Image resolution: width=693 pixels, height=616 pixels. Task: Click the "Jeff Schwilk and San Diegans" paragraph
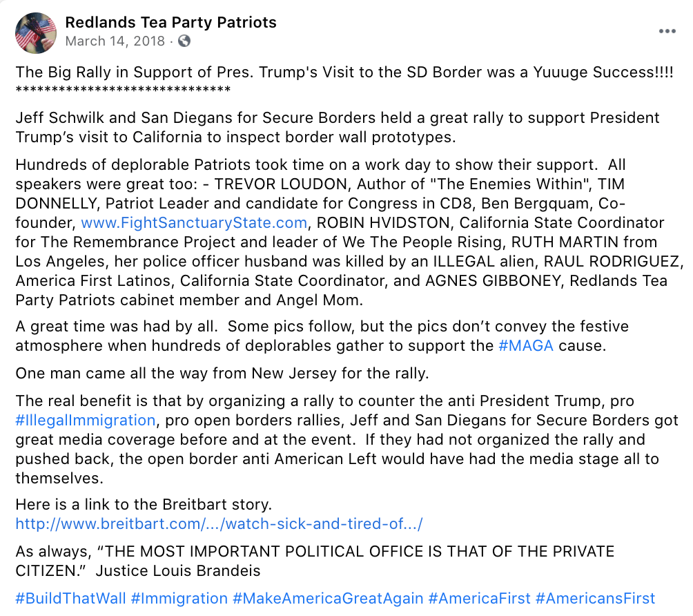337,127
